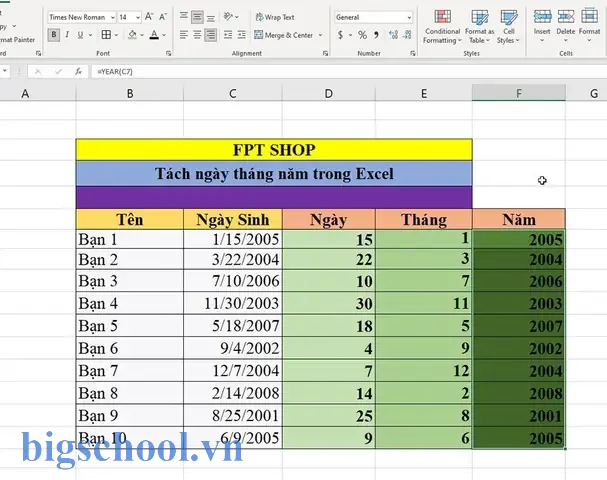Click Format Painter button

(x=17, y=39)
